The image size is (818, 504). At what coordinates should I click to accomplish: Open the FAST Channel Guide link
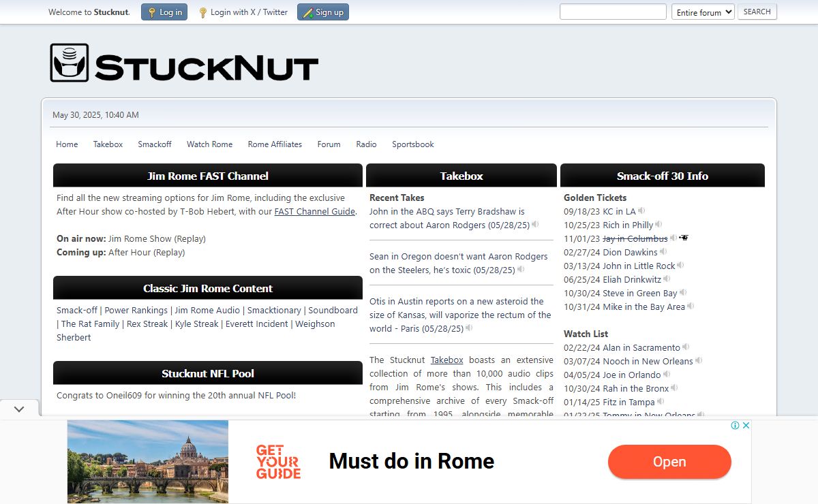[x=315, y=212]
